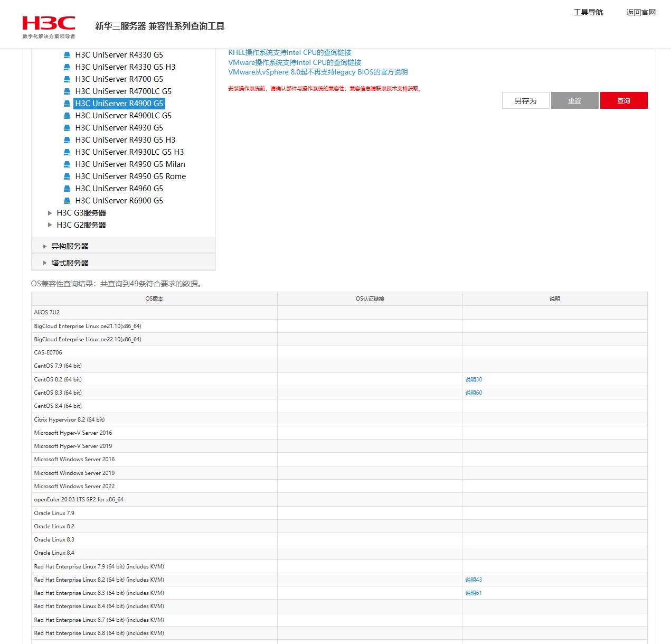Click Microsoft Windows Server 2019 cell

154,473
